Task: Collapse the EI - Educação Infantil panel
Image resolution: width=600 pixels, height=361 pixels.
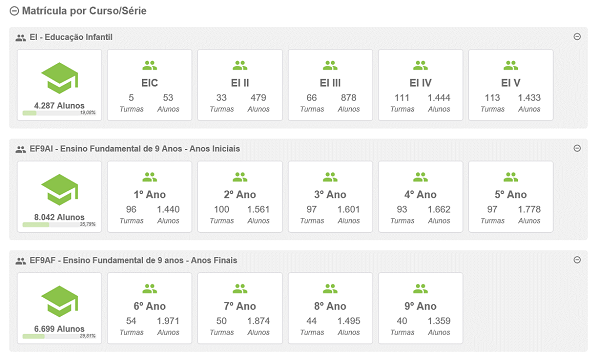Action: (577, 37)
